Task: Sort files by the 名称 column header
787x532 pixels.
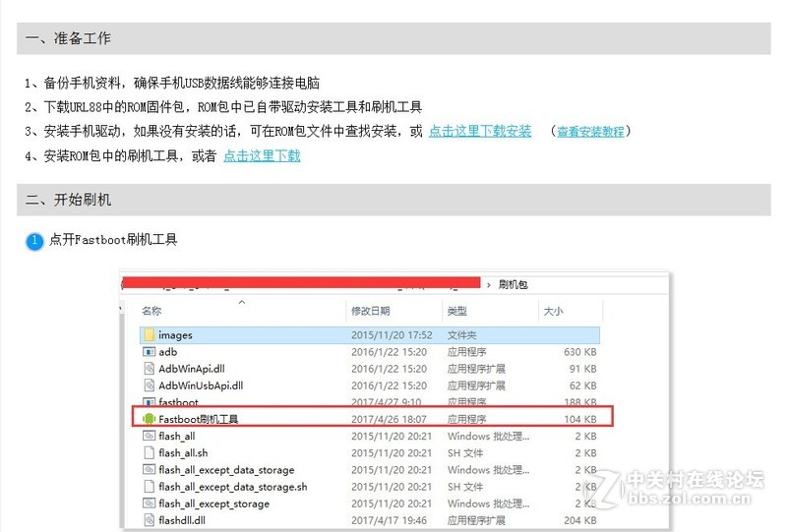Action: pos(151,311)
